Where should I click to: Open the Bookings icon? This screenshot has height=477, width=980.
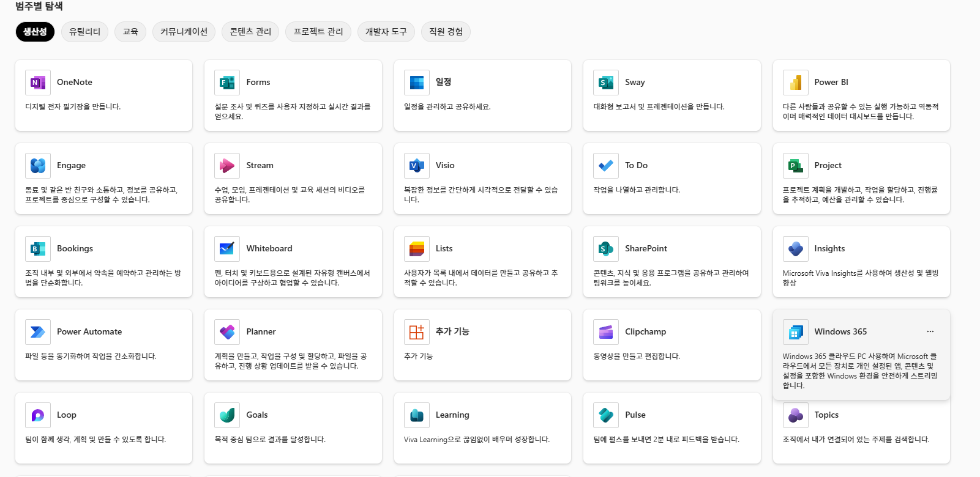click(x=38, y=248)
